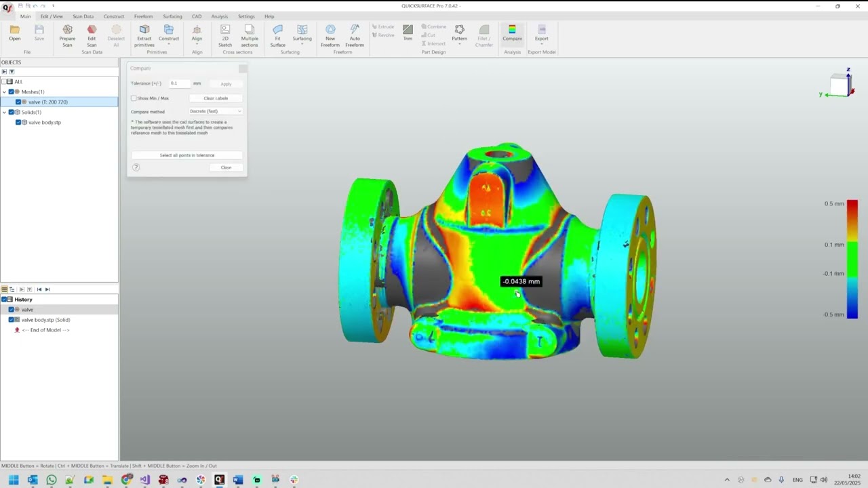Activate the Fit Surface tool
This screenshot has width=868, height=488.
pyautogui.click(x=277, y=36)
